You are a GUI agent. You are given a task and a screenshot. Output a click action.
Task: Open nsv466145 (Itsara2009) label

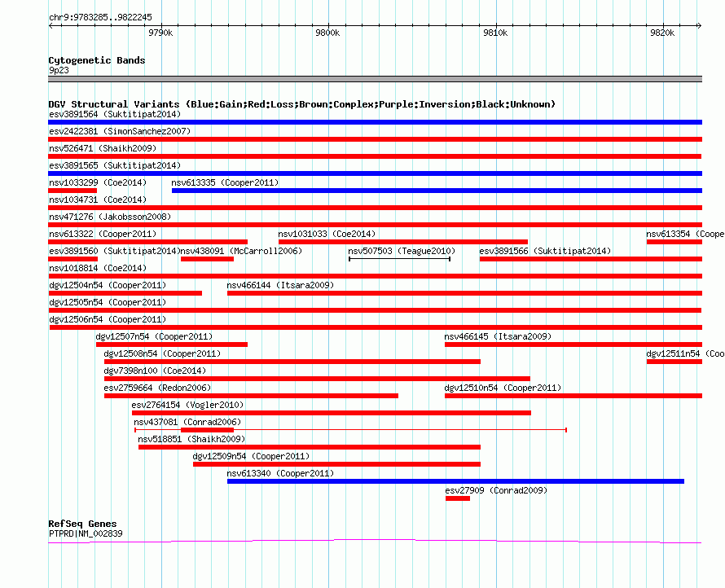[498, 336]
